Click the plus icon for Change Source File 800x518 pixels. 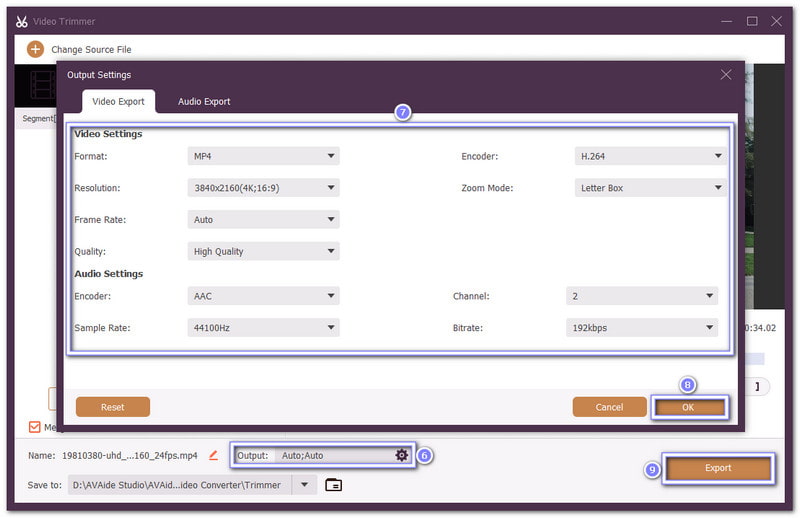tap(35, 49)
